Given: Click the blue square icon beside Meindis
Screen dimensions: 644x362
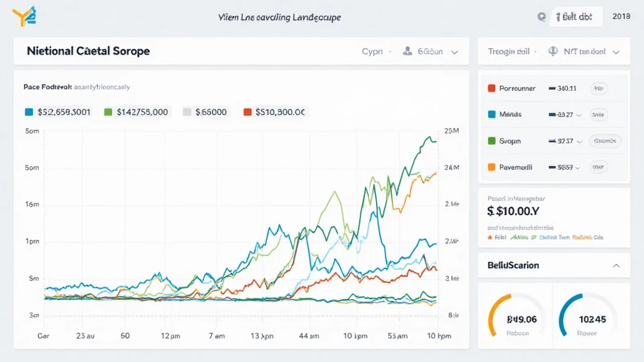Looking at the screenshot, I should pos(492,115).
